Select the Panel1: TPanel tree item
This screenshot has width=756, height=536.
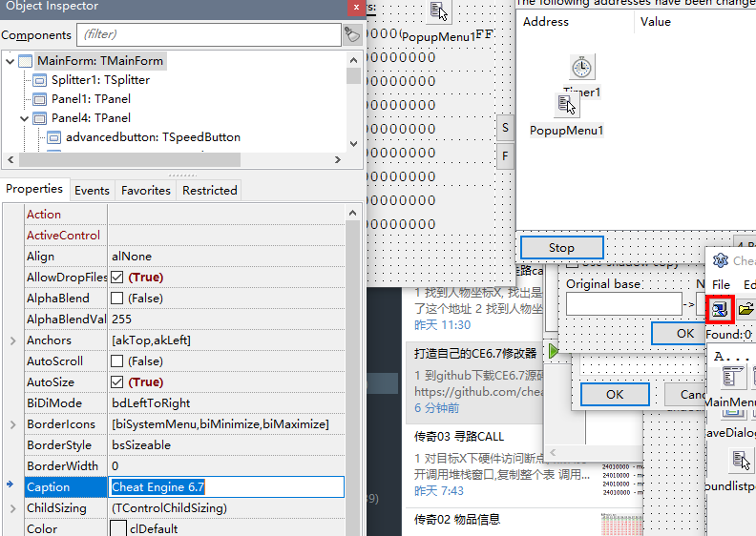point(91,99)
